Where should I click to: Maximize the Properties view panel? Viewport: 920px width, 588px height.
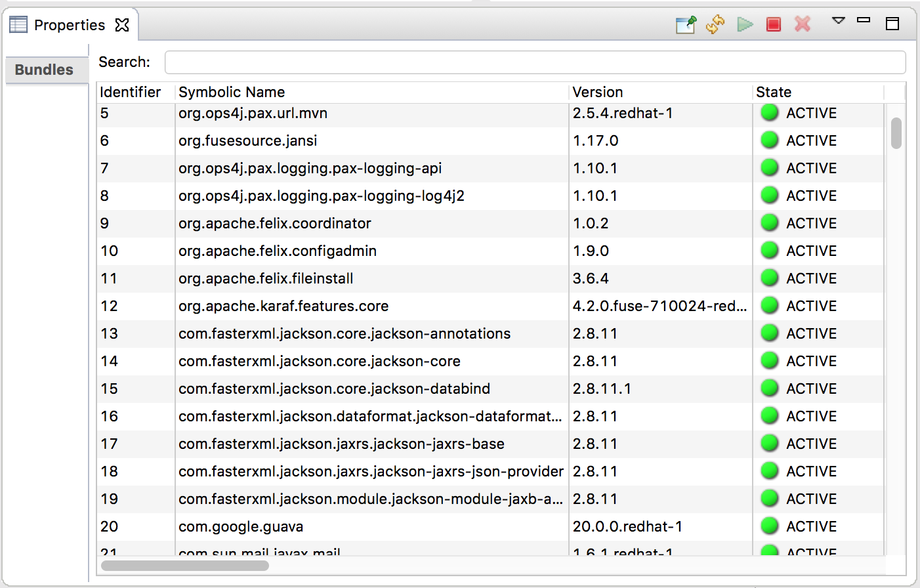pyautogui.click(x=892, y=24)
